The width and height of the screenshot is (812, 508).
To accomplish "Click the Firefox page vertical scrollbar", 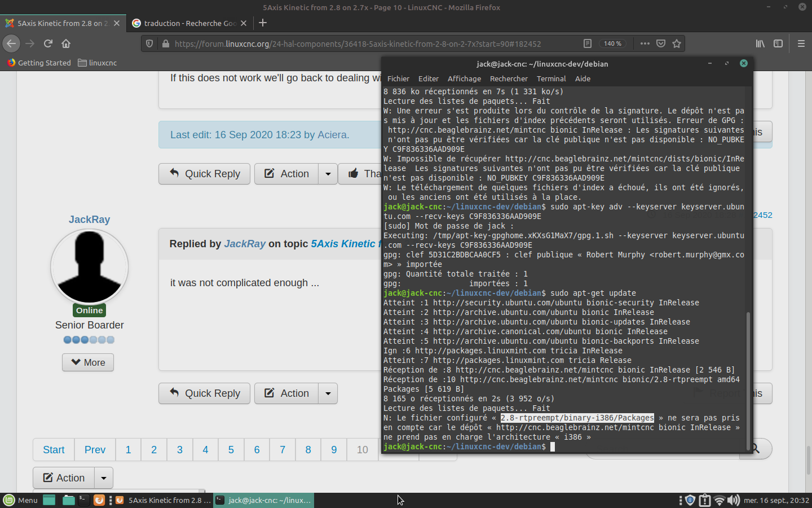I will 808,460.
